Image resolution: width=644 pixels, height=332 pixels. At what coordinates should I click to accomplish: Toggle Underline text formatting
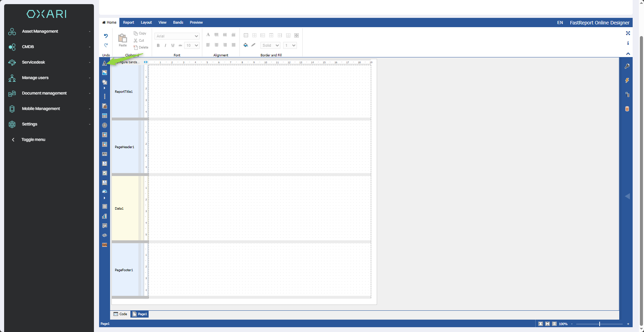[x=173, y=45]
